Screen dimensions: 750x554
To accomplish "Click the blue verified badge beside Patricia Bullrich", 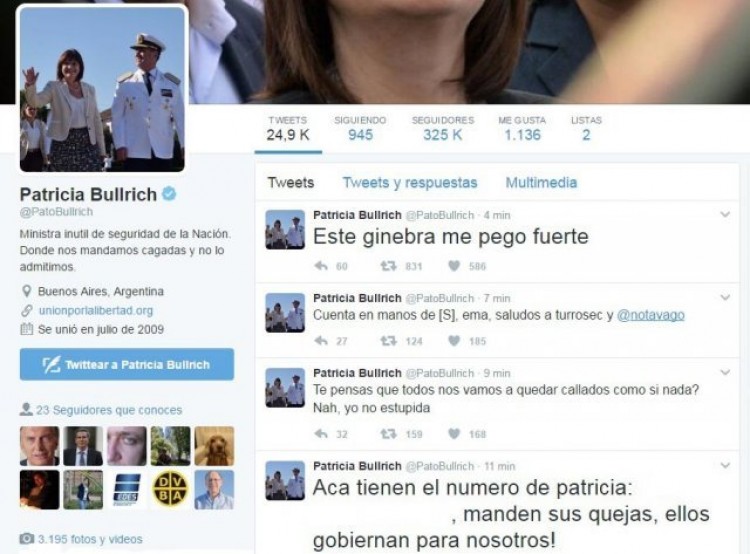I will [169, 194].
